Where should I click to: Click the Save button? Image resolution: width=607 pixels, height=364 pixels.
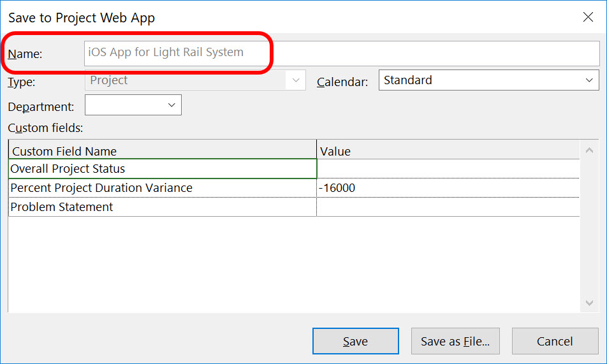click(x=355, y=341)
